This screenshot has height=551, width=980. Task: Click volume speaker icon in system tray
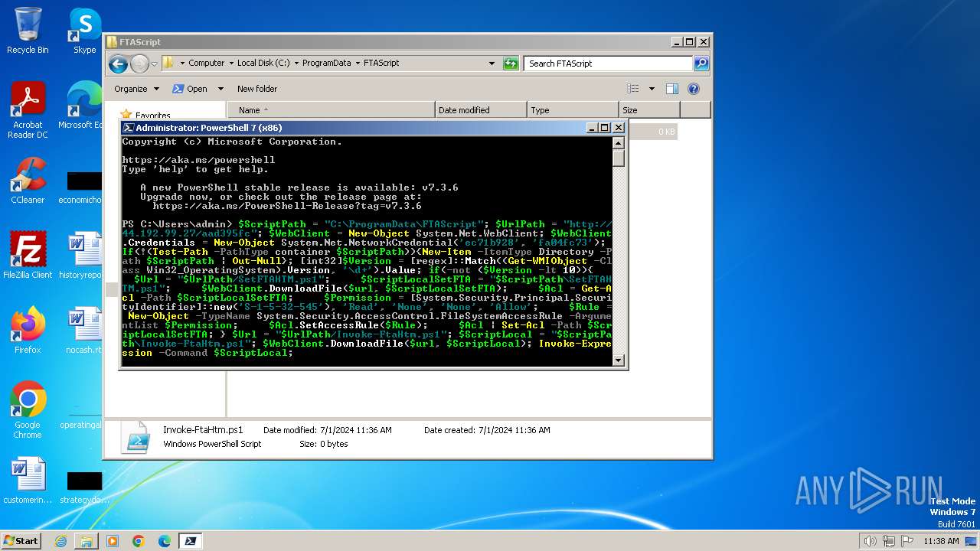(870, 541)
